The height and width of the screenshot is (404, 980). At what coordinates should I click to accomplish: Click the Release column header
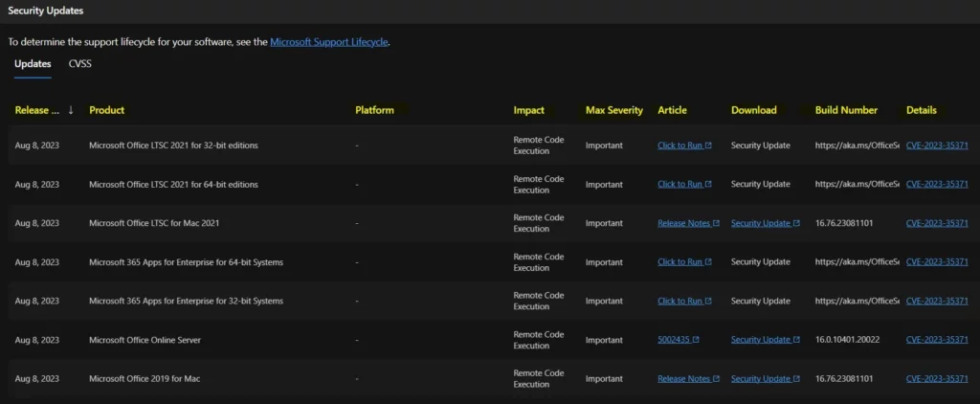pos(37,110)
